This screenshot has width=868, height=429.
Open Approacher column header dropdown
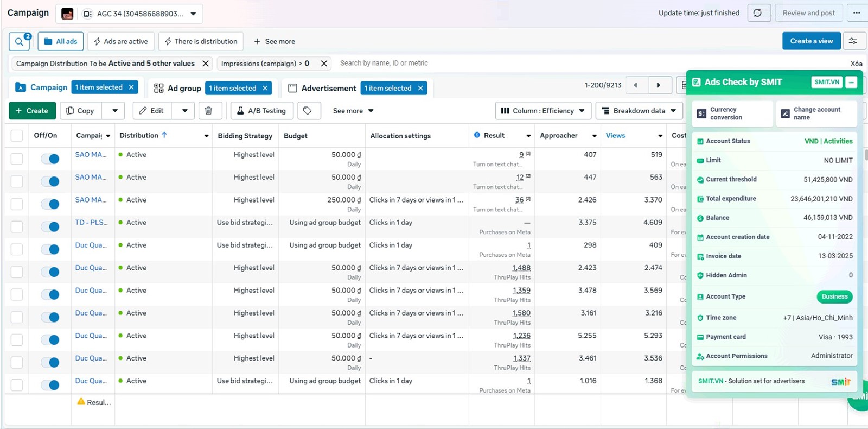(x=595, y=136)
